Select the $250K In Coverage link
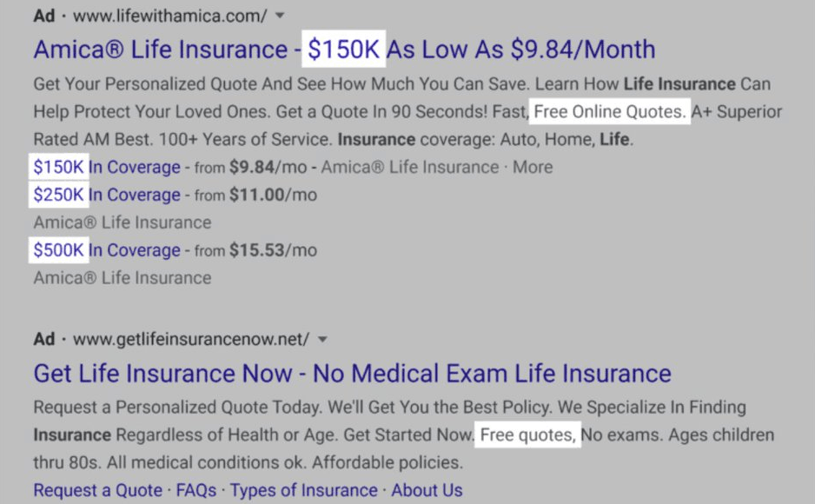The image size is (815, 504). pos(106,195)
